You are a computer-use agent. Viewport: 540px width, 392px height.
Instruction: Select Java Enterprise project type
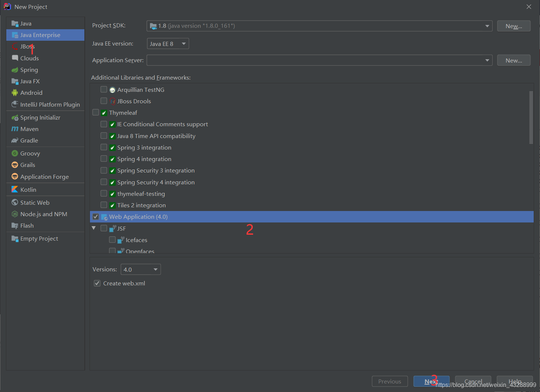pyautogui.click(x=45, y=35)
